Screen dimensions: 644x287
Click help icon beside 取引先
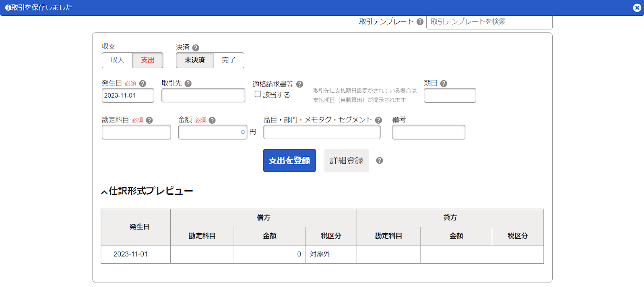coord(188,83)
